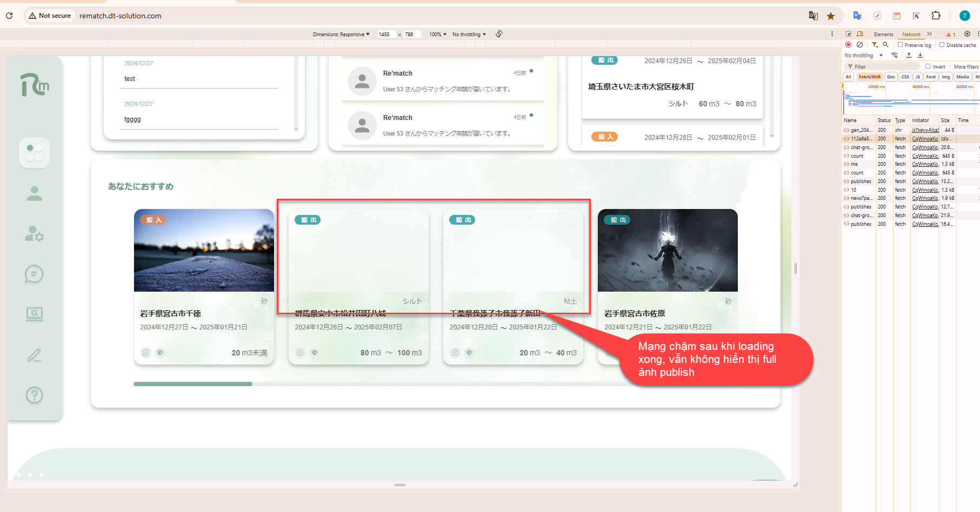Select the Img filter type tab
980x512 pixels.
pos(945,77)
